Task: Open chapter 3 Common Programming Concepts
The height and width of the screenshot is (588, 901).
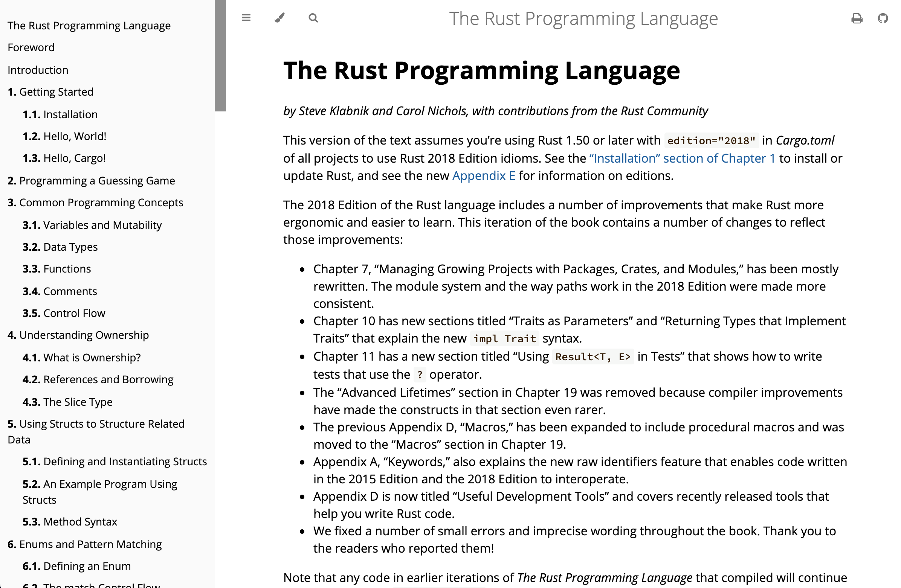Action: tap(95, 203)
